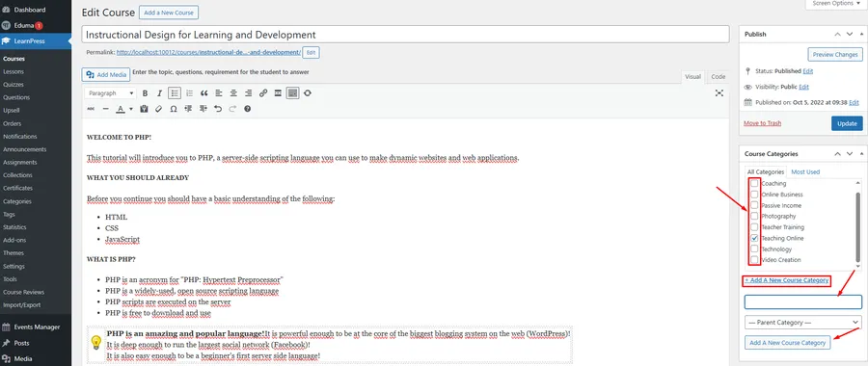
Task: Check the Teacher Training category
Action: coord(754,227)
